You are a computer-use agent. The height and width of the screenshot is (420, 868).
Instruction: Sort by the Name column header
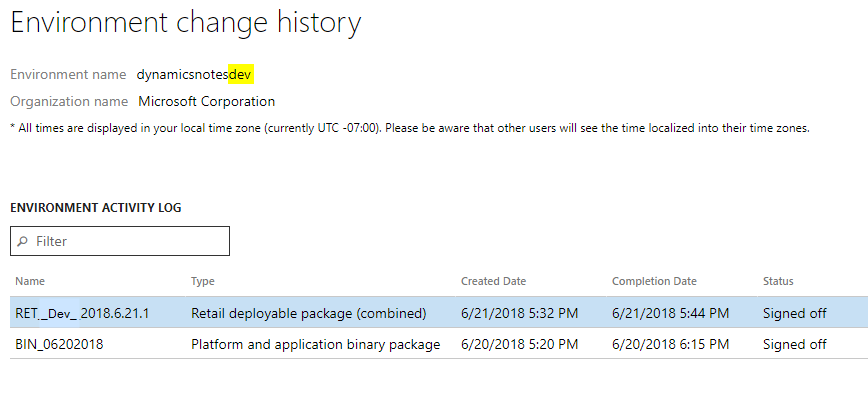pyautogui.click(x=30, y=281)
